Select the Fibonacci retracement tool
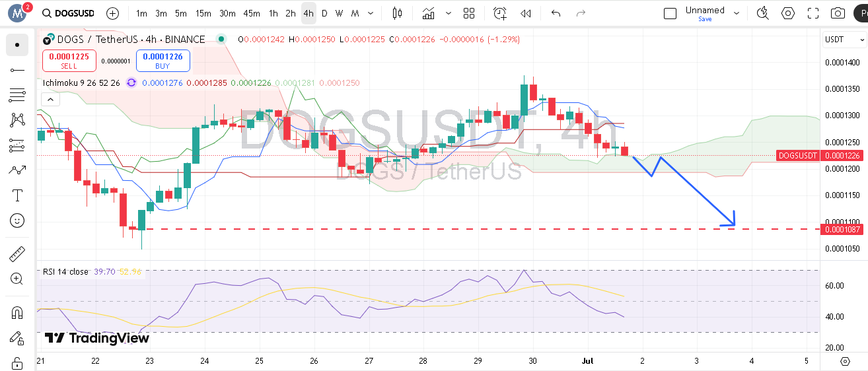Viewport: 868px width, 371px height. coord(17,95)
